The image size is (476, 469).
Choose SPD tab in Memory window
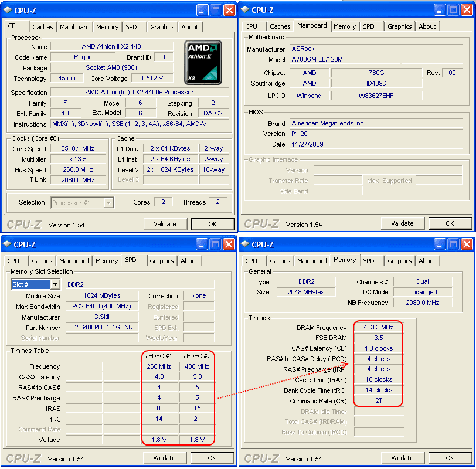click(369, 261)
